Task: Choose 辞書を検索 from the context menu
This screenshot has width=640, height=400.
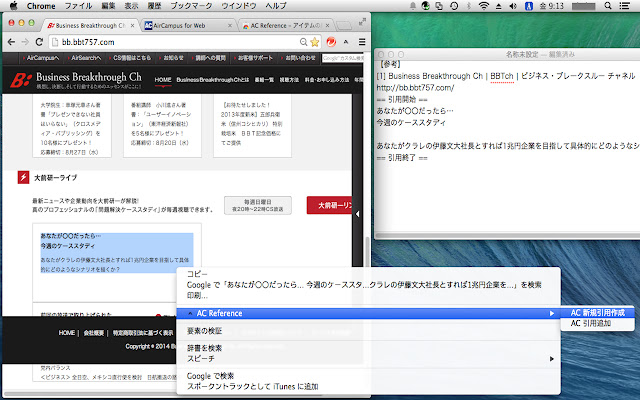Action: click(x=368, y=348)
